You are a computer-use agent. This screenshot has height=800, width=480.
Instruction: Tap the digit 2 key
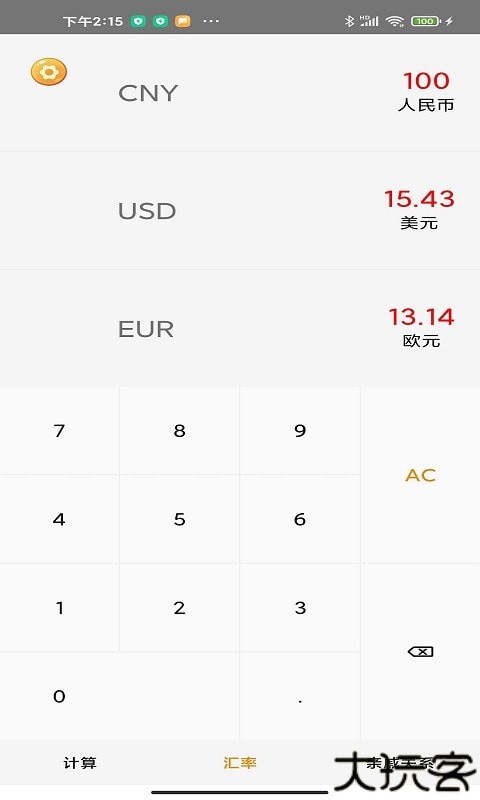[180, 608]
